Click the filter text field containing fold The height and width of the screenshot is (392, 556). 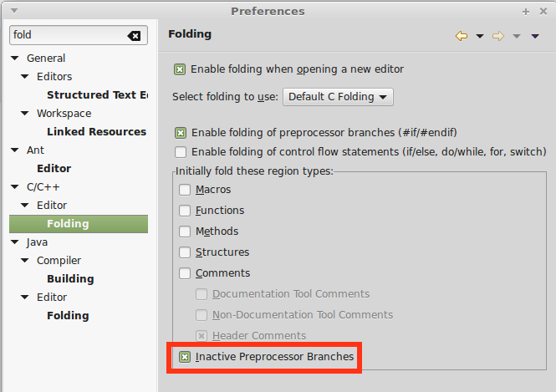[x=69, y=35]
